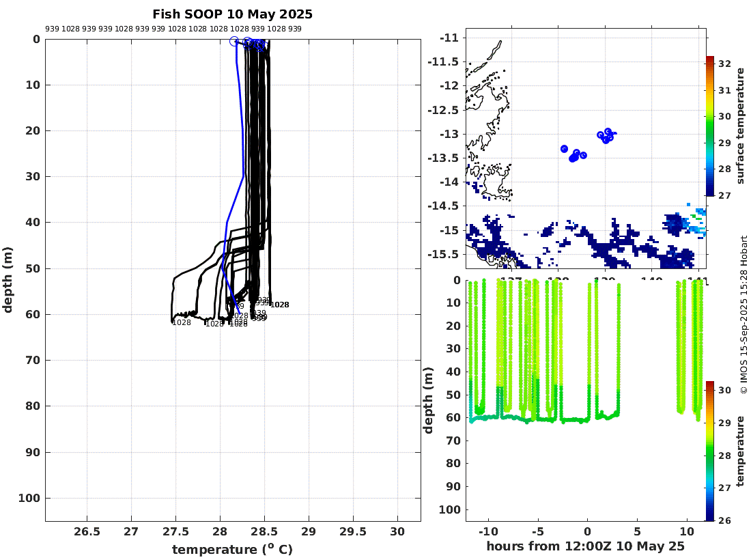This screenshot has height=560, width=751.
Task: Click 'depth (m)' label of the profile plot
Action: tap(8, 280)
